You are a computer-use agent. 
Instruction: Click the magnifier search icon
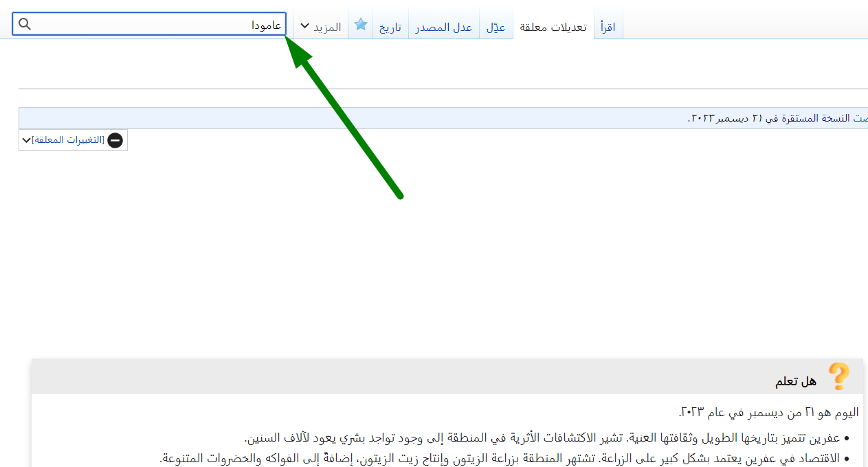point(24,24)
